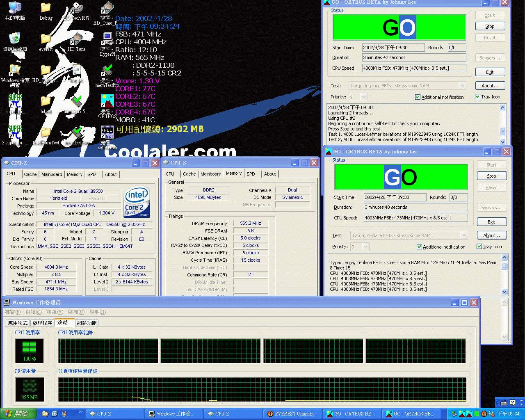Screen dimensions: 525x420
Task: Click the Duration field reading 3 minutes 42 seconds
Action: click(414, 58)
